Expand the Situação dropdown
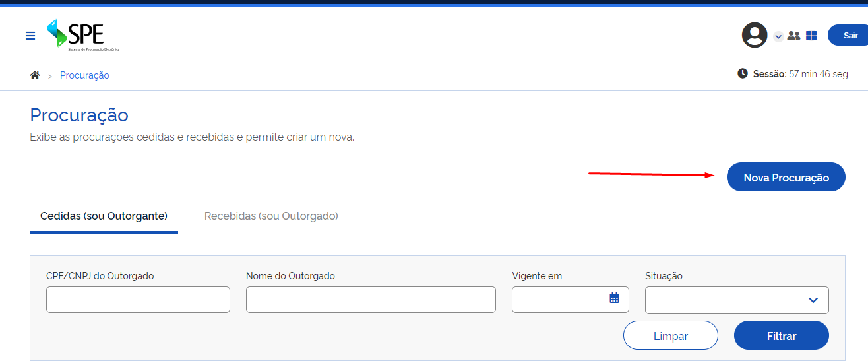 click(x=737, y=300)
